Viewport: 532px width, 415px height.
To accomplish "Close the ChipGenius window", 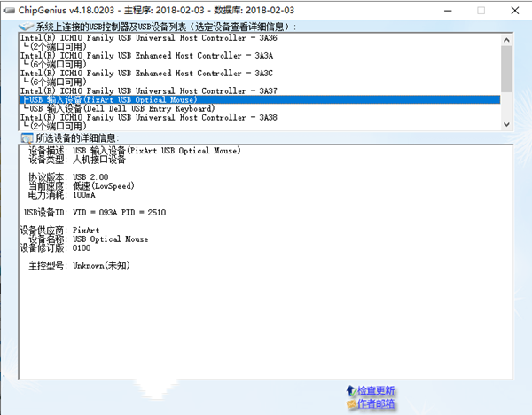I will pyautogui.click(x=515, y=11).
